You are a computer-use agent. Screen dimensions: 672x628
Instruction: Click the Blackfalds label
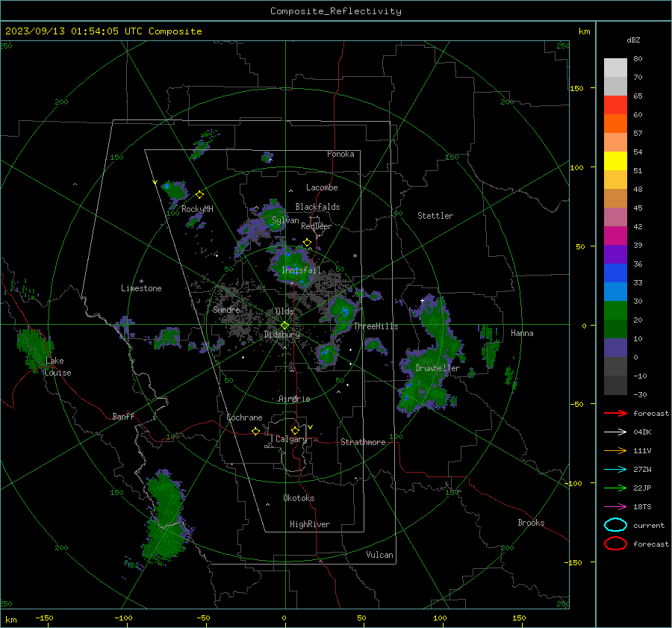[317, 207]
